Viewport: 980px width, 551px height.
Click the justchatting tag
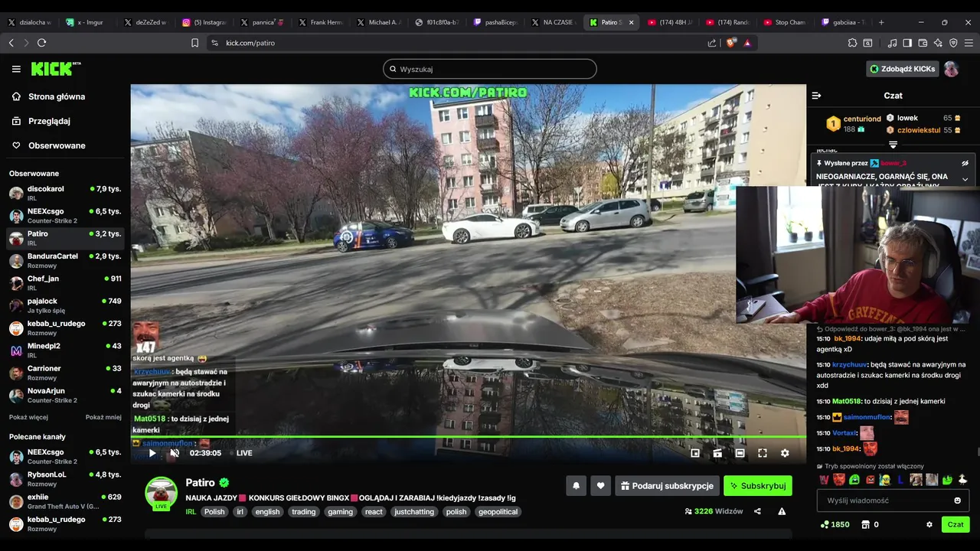(414, 512)
